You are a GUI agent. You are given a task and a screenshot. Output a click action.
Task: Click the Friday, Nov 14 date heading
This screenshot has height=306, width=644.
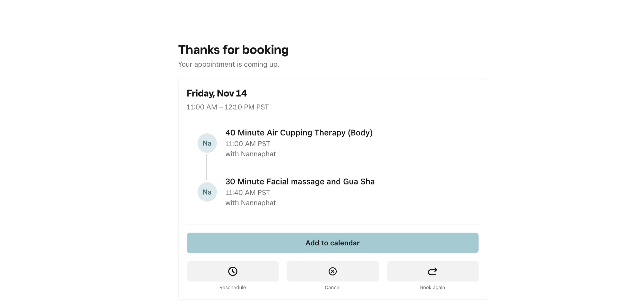point(216,93)
